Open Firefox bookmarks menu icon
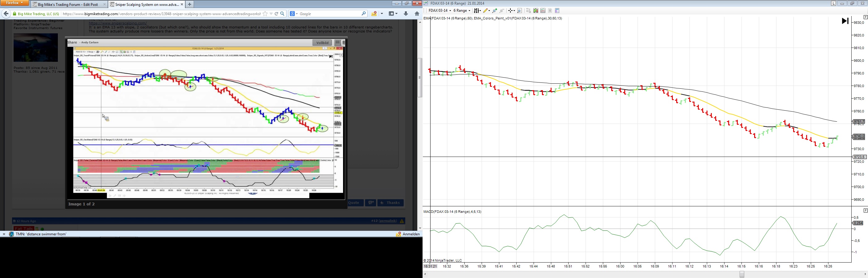This screenshot has width=868, height=278. point(391,14)
